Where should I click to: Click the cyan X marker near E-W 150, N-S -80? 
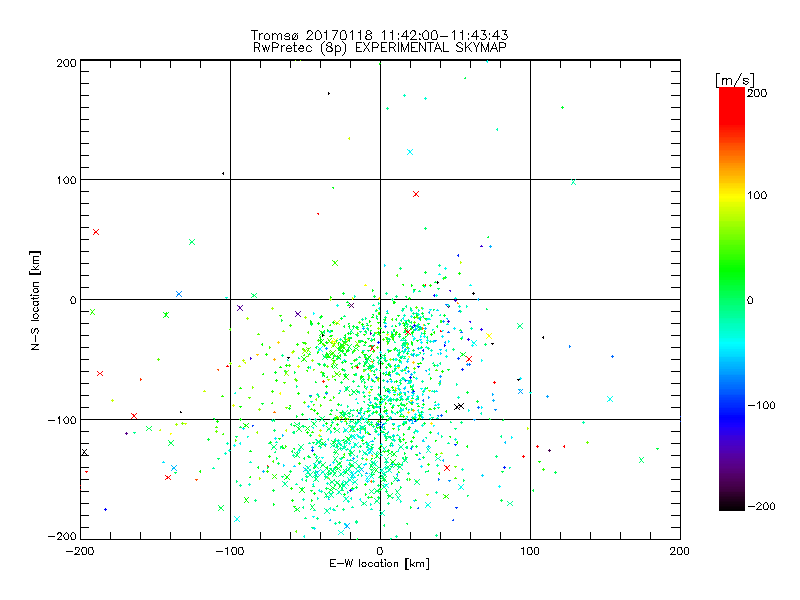[x=610, y=399]
